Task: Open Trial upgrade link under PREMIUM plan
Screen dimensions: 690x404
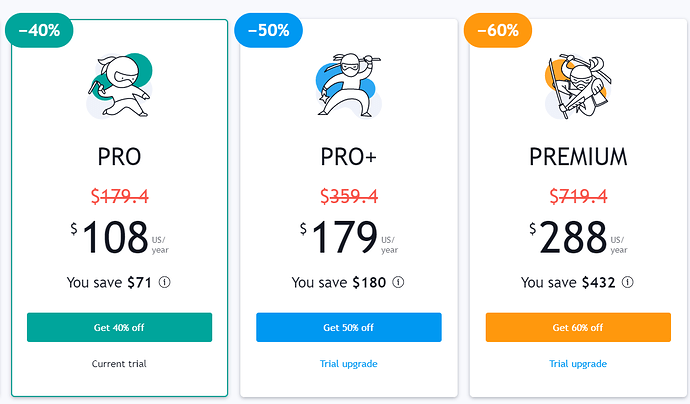Action: 578,364
